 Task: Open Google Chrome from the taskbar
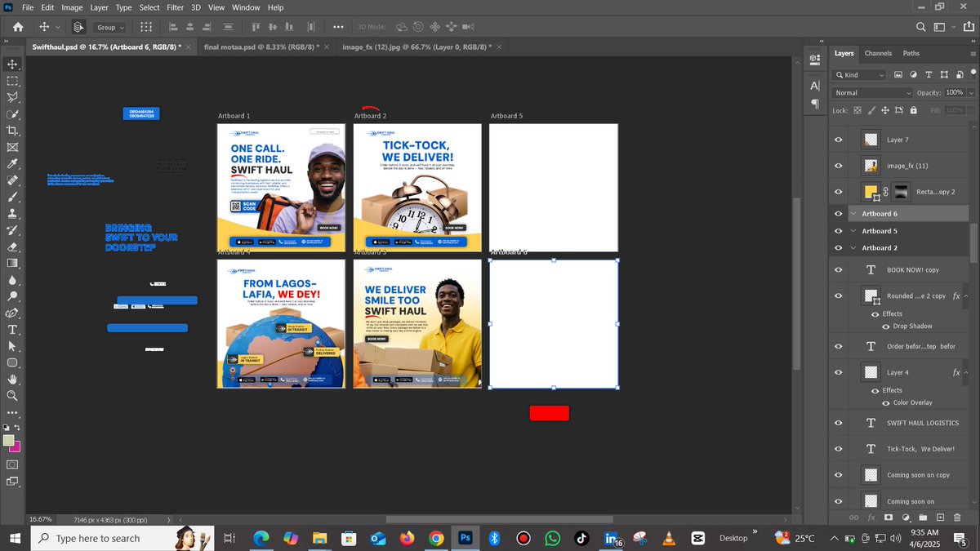436,538
